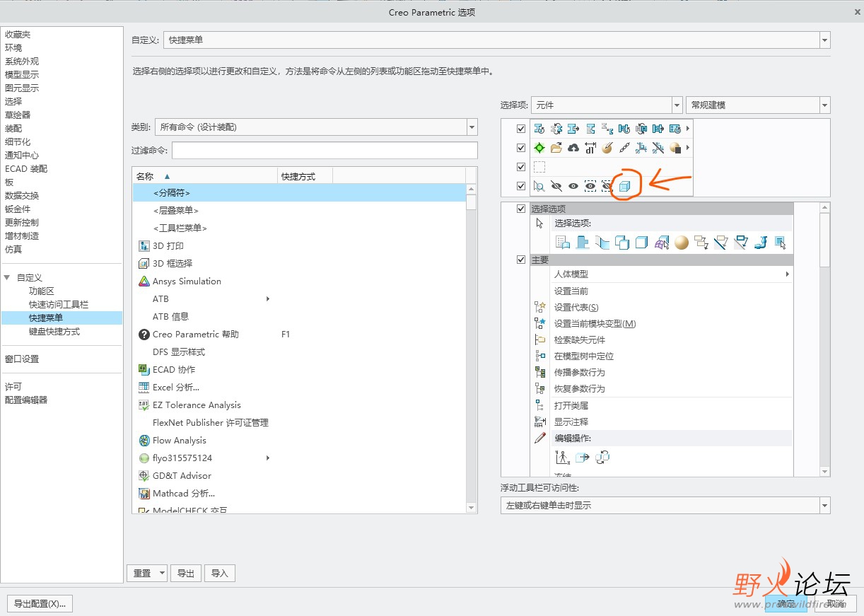
Task: Collapse the 自定义 tree node
Action: [x=7, y=278]
